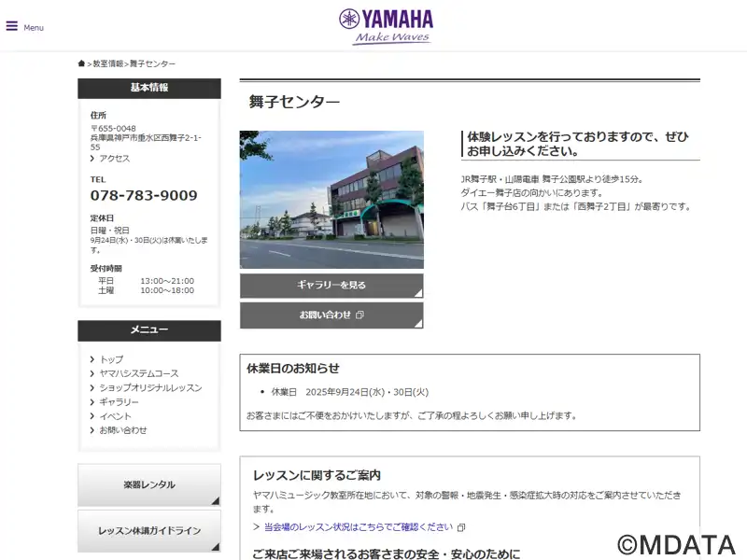Select ギャラリー in sidebar menu
This screenshot has height=560, width=747.
click(x=119, y=402)
